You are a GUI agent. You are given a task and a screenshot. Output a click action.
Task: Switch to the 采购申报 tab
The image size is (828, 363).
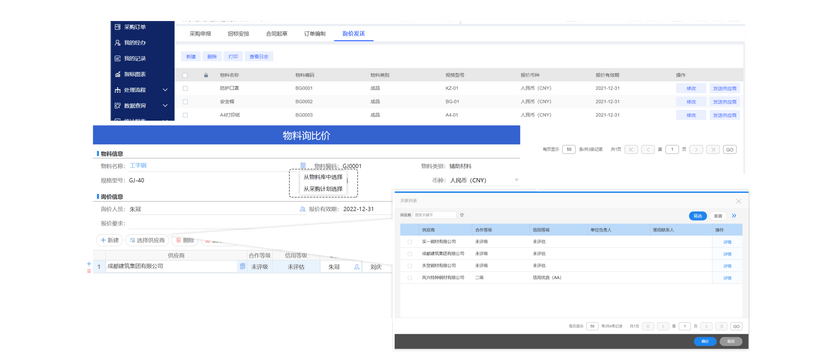coord(200,33)
